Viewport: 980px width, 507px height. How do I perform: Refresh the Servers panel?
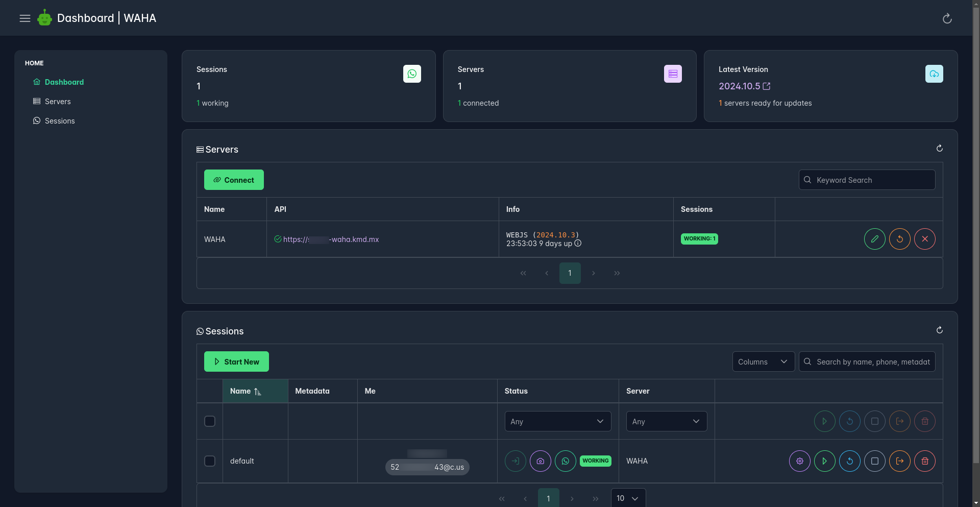pyautogui.click(x=939, y=149)
